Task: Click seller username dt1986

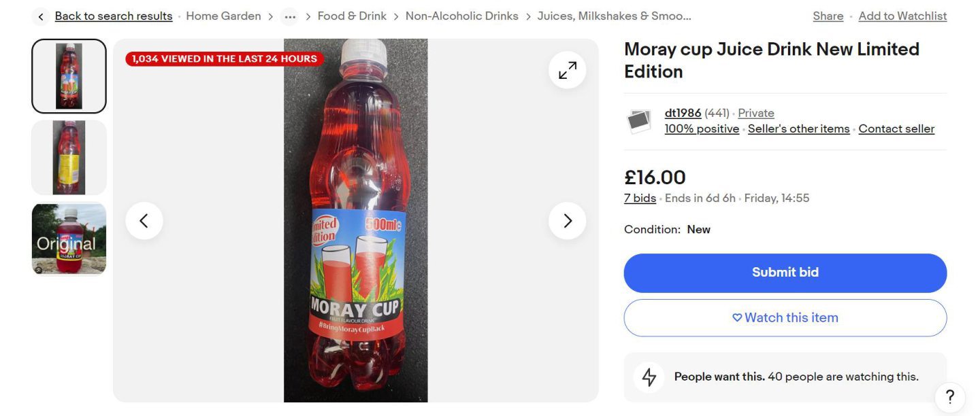Action: (x=682, y=113)
